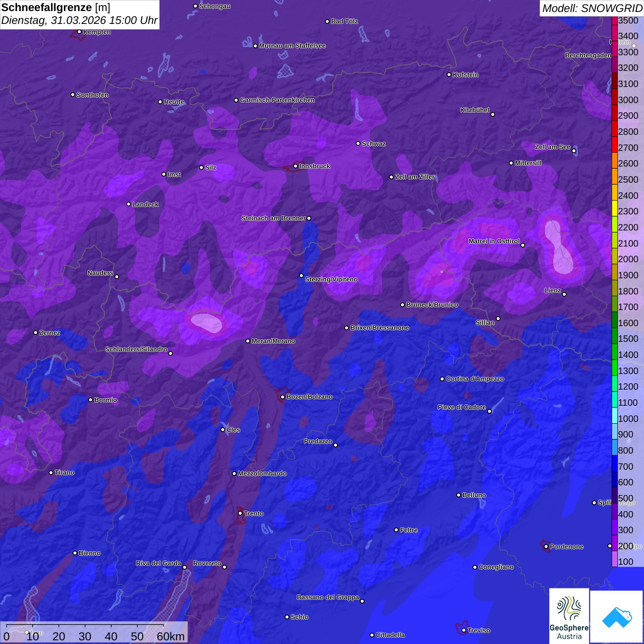Select the Bad Tölz town label
The height and width of the screenshot is (644, 644).
(344, 22)
